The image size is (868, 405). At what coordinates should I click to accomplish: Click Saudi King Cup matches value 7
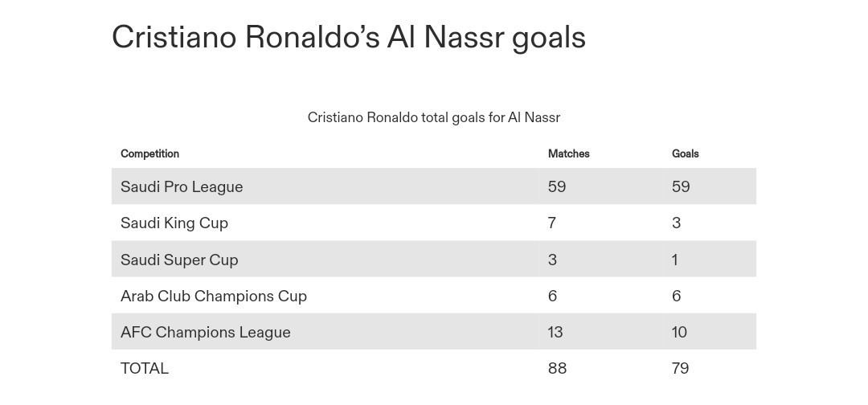[552, 223]
